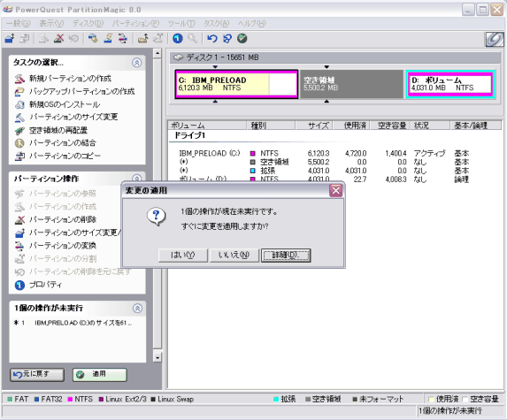Click the icon beside 空き領域の再配置

[x=19, y=130]
